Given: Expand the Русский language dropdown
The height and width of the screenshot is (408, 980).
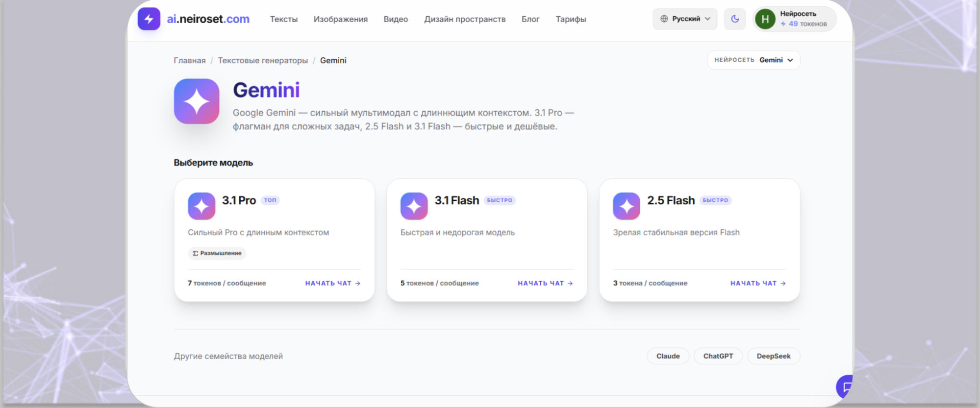Looking at the screenshot, I should point(685,19).
